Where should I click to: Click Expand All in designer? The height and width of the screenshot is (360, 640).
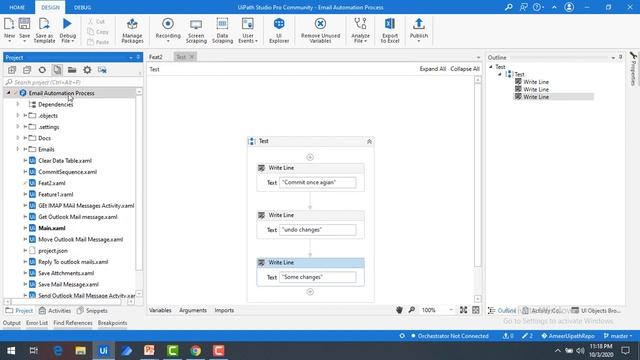coord(432,69)
